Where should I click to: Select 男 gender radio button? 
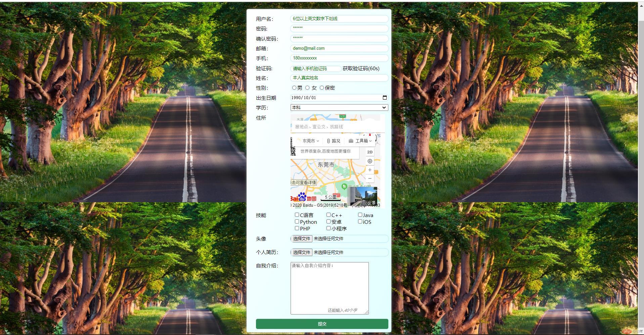coord(294,88)
